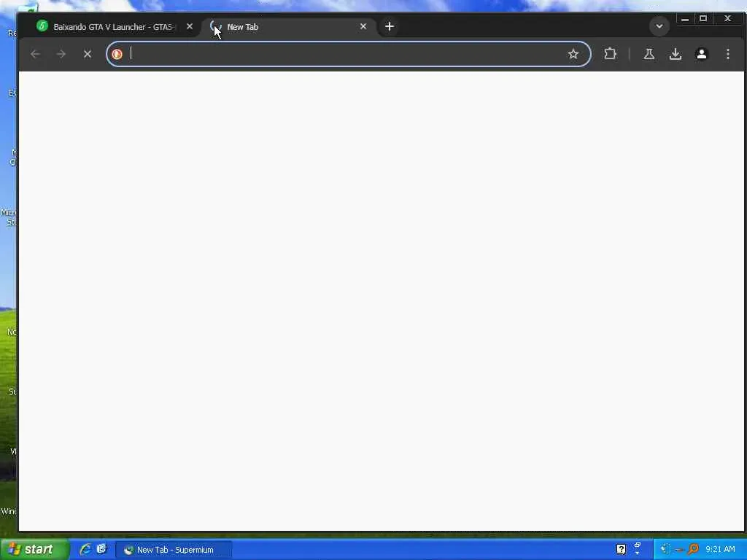Click the magnifier icon in system tray
747x560 pixels.
click(693, 550)
